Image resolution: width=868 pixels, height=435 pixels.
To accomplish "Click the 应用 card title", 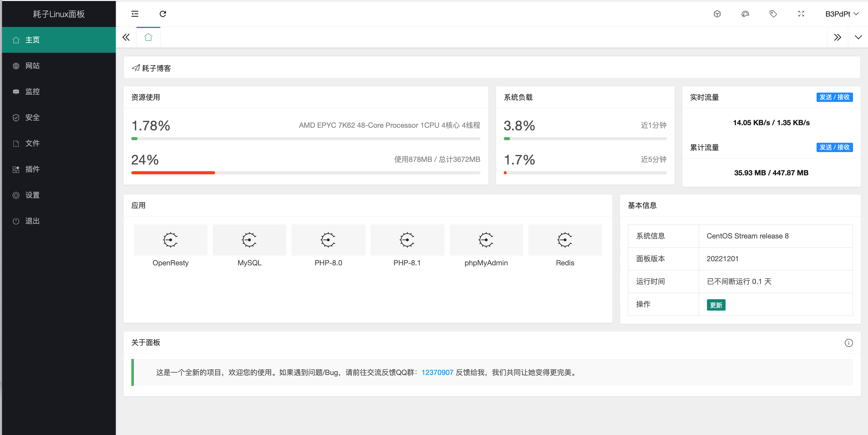I will click(x=139, y=205).
